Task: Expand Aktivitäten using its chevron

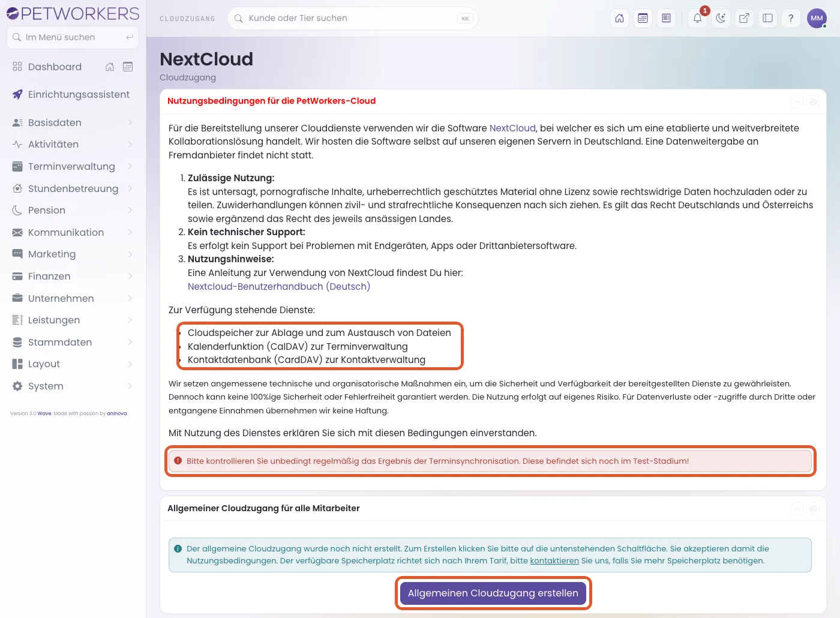Action: point(130,145)
